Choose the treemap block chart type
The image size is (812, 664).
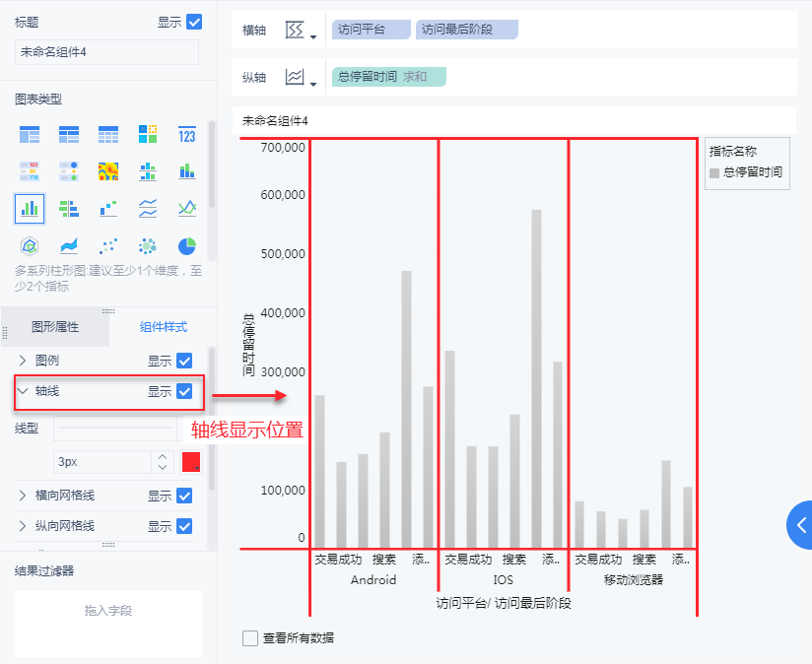[x=148, y=134]
